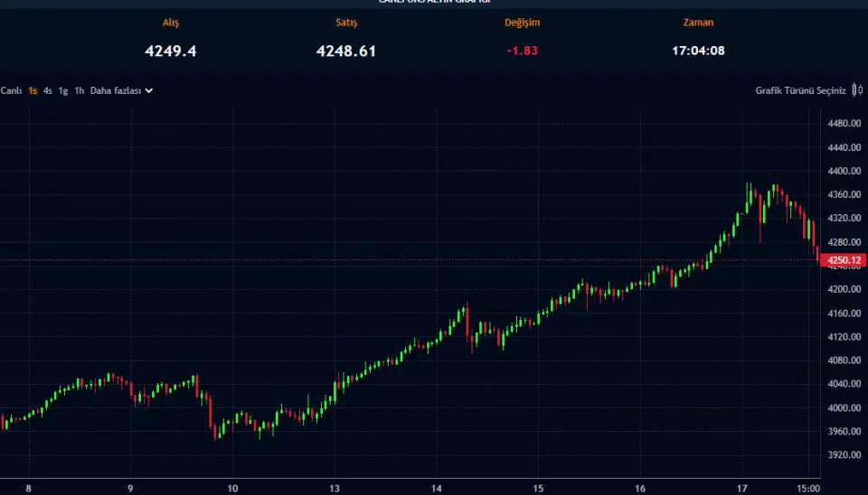Click the 3920.00 label on price axis
Screen dimensions: 868x495
pos(843,455)
